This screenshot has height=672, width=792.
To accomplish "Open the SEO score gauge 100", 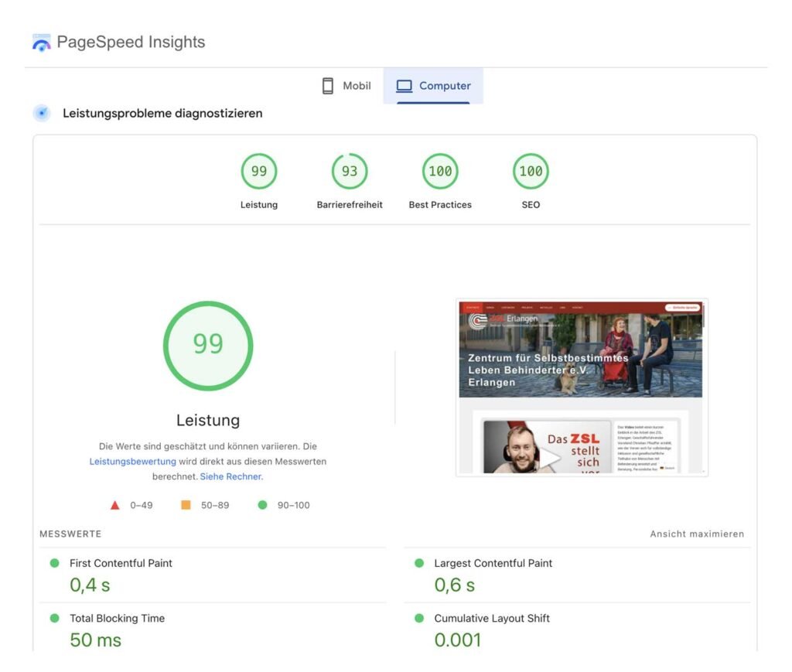I will point(531,171).
